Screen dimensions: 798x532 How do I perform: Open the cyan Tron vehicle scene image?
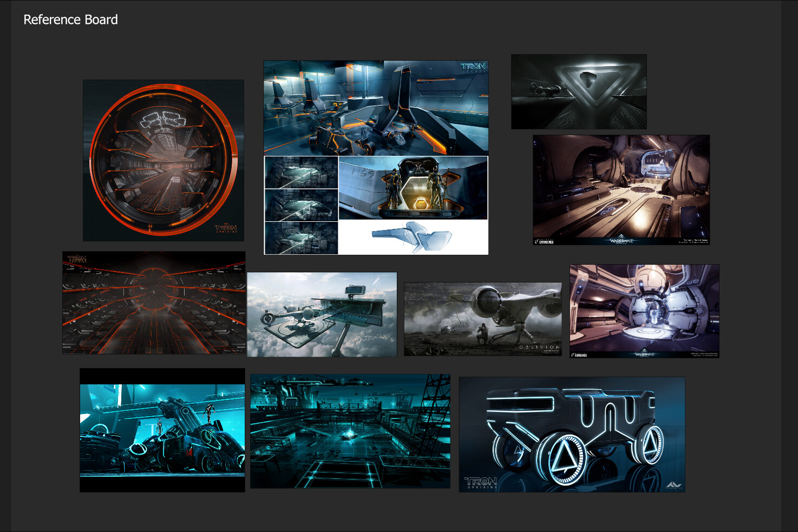pyautogui.click(x=162, y=430)
